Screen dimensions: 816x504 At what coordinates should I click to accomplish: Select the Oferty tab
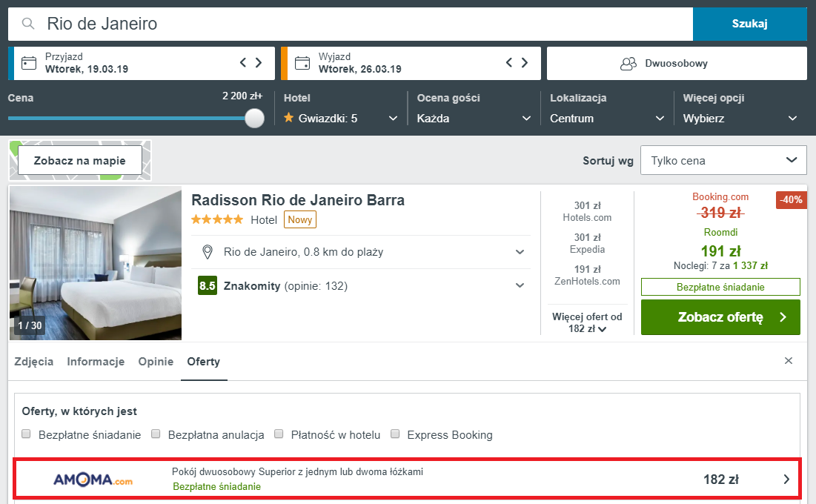tap(204, 362)
